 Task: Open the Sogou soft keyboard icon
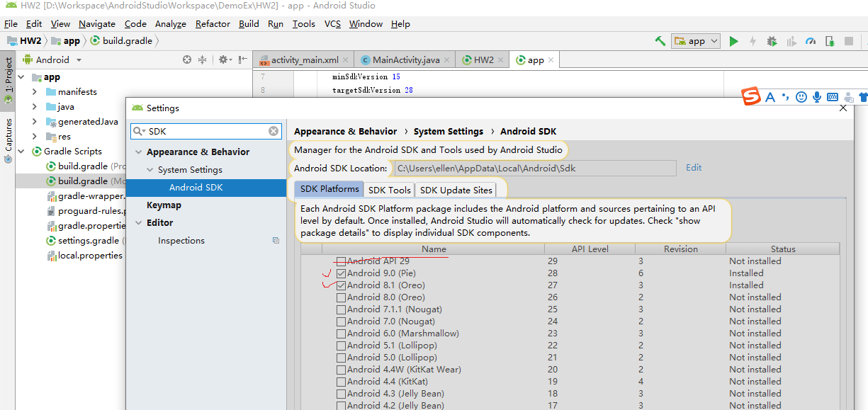[833, 97]
